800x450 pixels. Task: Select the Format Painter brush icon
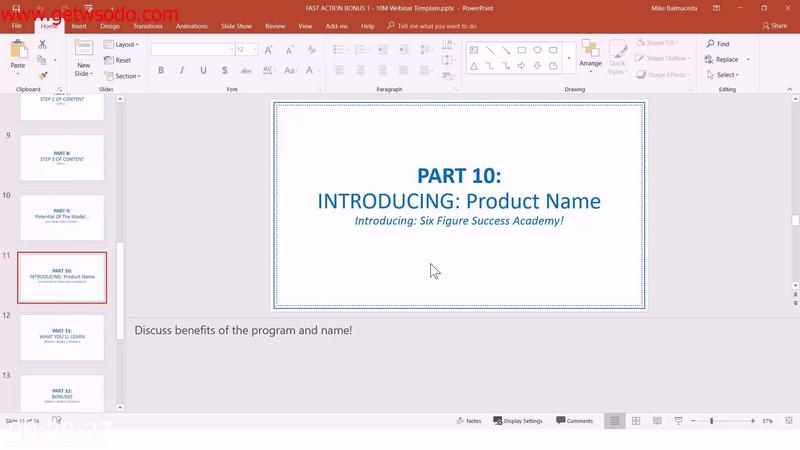coord(43,76)
